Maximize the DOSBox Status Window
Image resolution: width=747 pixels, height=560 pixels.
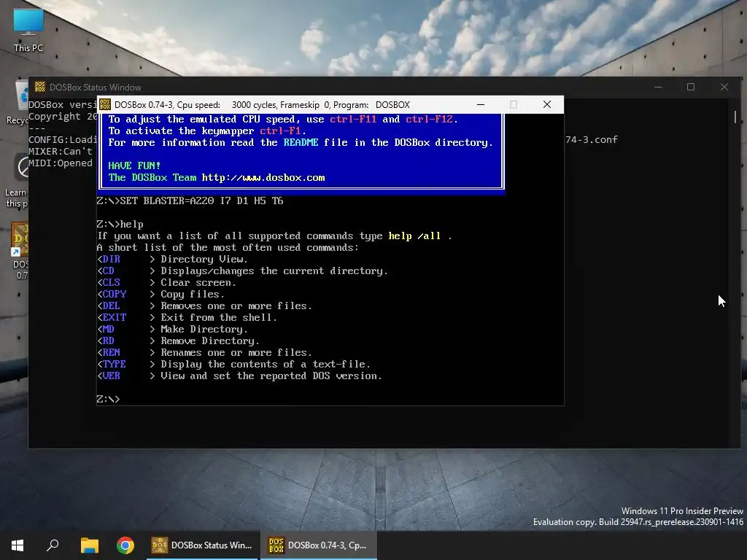click(691, 87)
